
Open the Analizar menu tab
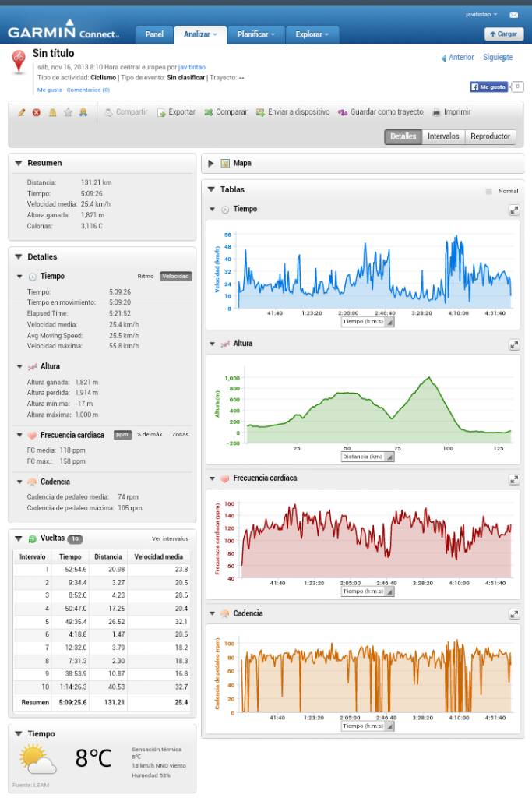(x=200, y=34)
